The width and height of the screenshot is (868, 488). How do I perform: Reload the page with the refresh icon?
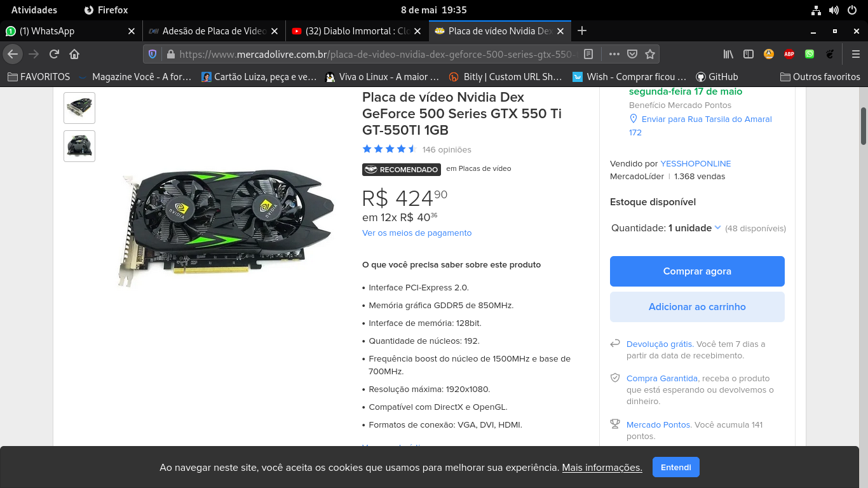[54, 54]
